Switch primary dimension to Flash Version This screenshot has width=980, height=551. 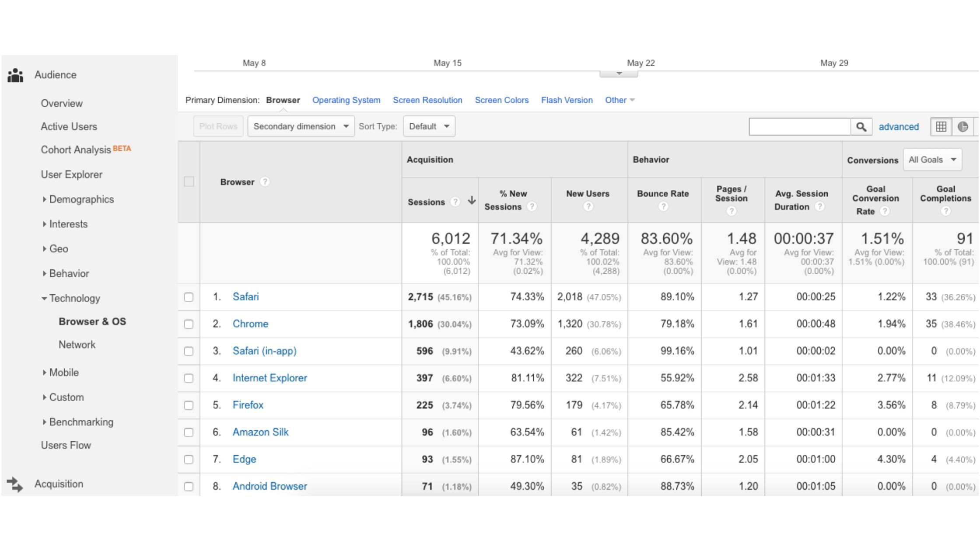567,100
